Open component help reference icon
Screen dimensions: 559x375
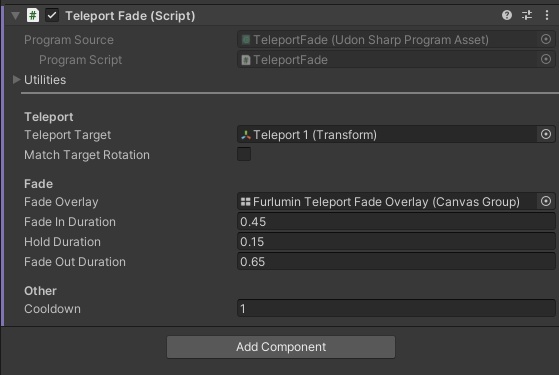coord(507,15)
